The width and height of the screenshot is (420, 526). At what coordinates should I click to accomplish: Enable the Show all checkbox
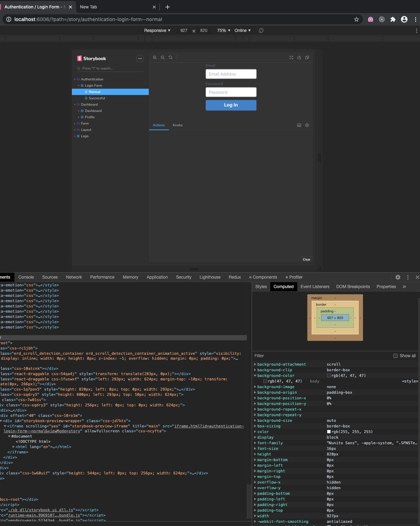395,356
